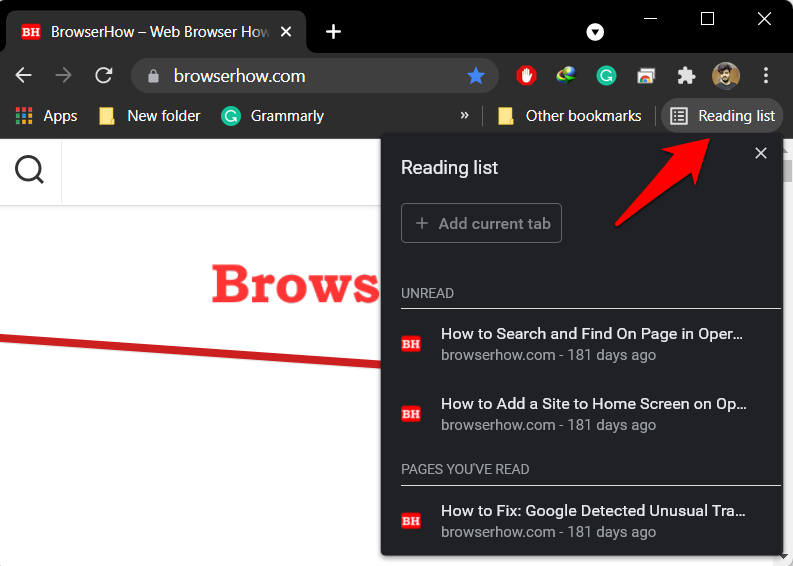Click the red BrowserHow site logo
793x566 pixels.
[x=296, y=284]
